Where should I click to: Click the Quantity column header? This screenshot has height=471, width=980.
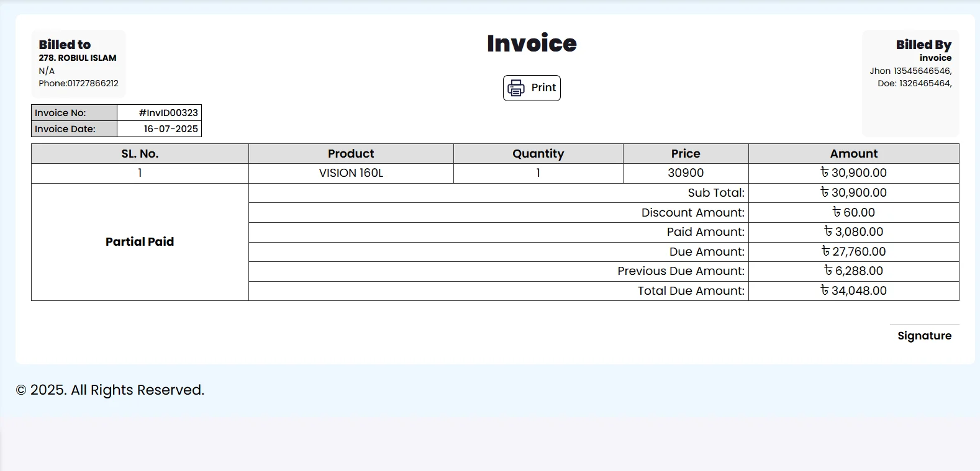(538, 154)
